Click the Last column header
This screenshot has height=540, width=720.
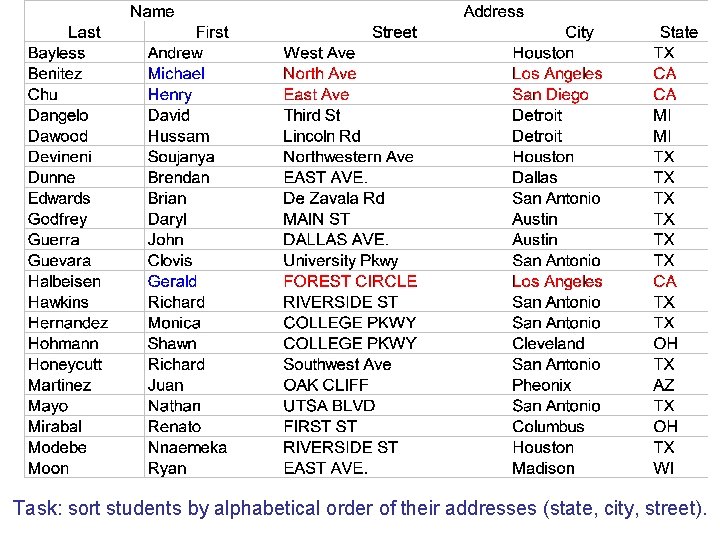coord(84,32)
